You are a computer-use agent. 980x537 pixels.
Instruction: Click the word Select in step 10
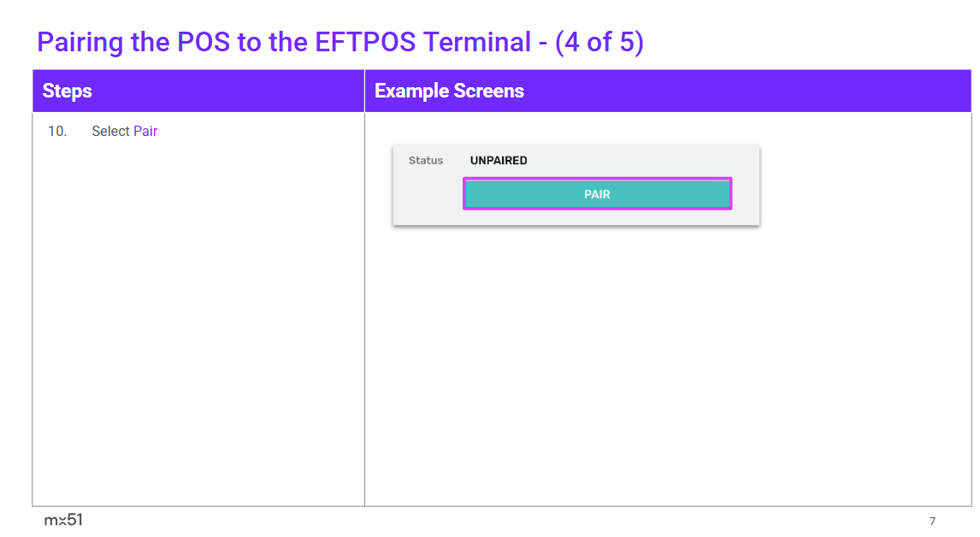click(110, 132)
